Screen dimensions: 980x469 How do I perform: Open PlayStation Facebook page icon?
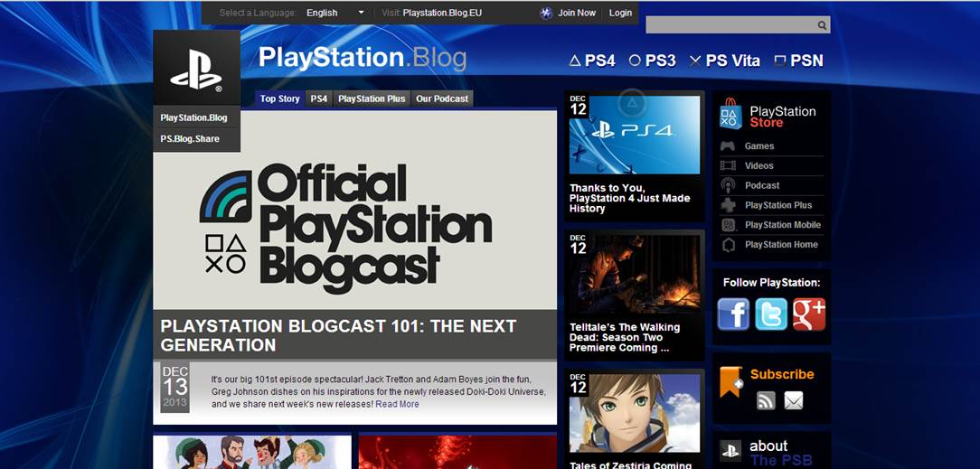733,314
